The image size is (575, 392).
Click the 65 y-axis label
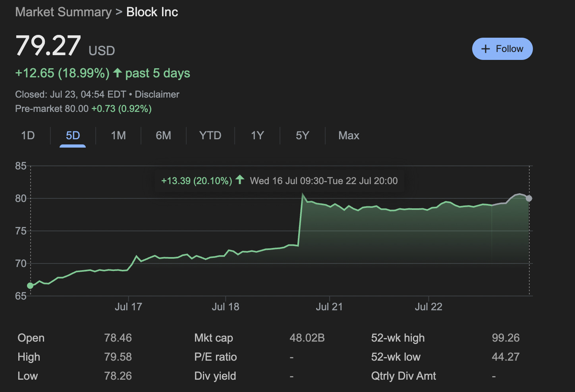[21, 296]
